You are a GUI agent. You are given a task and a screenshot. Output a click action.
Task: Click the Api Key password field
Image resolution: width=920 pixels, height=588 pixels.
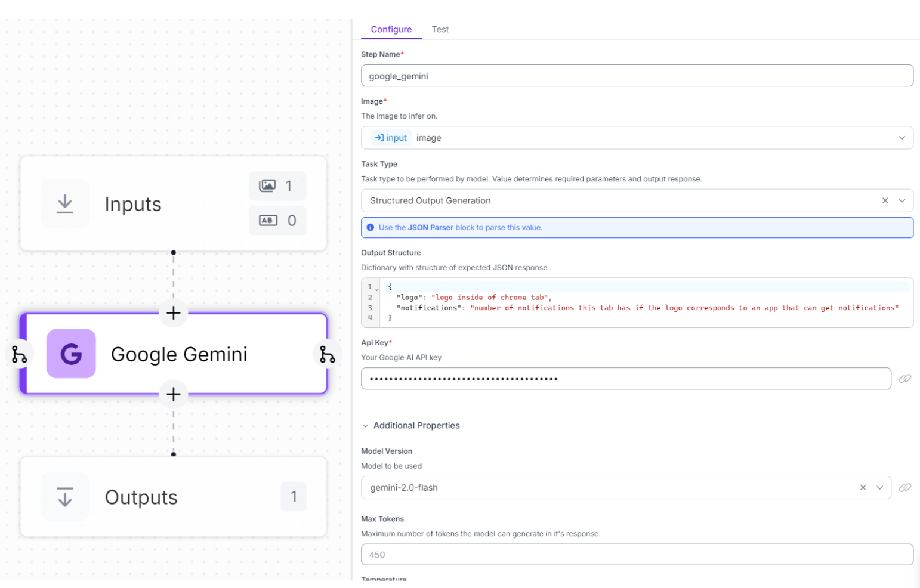tap(626, 379)
